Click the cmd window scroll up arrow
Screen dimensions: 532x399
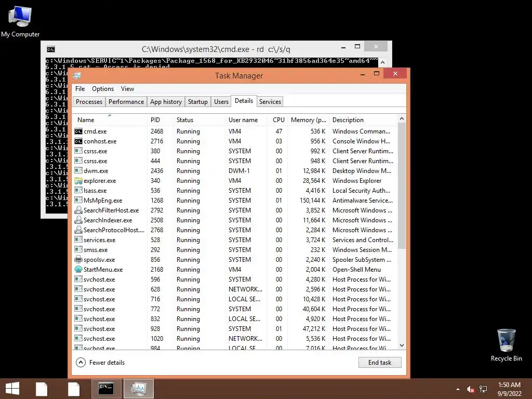point(383,62)
